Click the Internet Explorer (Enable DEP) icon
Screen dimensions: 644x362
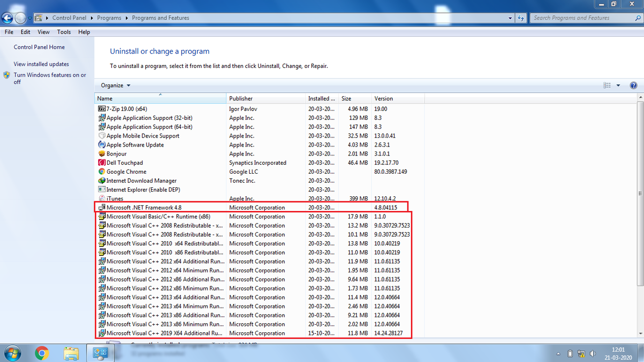click(102, 190)
